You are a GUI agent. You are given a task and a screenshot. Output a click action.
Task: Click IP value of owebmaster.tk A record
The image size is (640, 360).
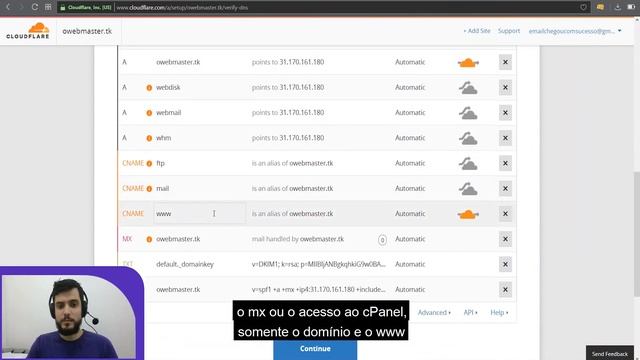pyautogui.click(x=302, y=62)
